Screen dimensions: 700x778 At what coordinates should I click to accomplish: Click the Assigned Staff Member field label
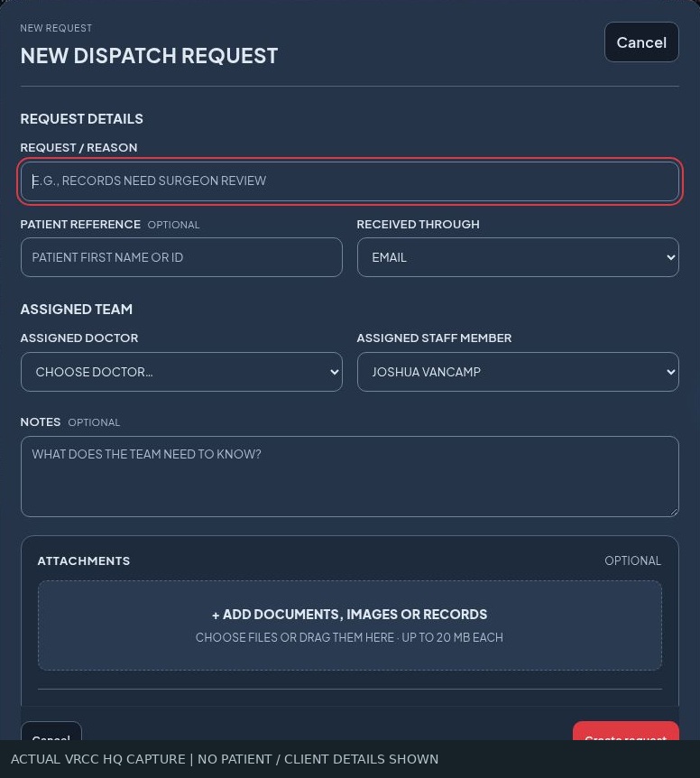[x=434, y=338]
